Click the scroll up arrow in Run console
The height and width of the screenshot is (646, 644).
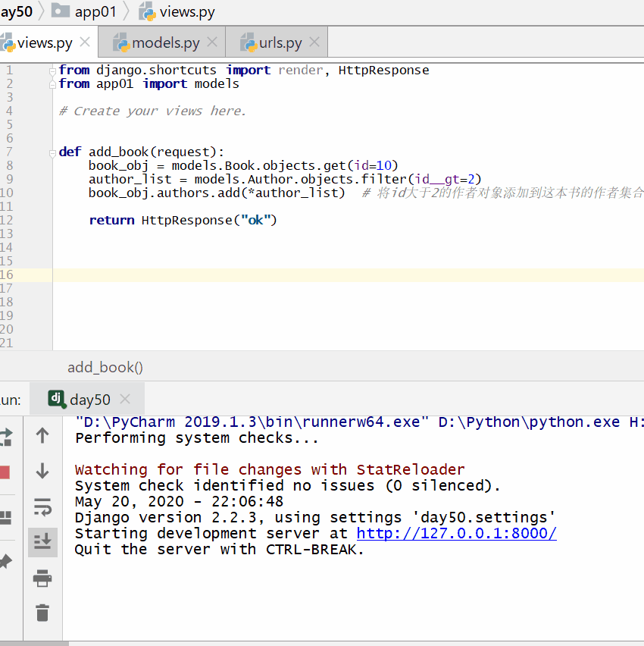pos(42,435)
